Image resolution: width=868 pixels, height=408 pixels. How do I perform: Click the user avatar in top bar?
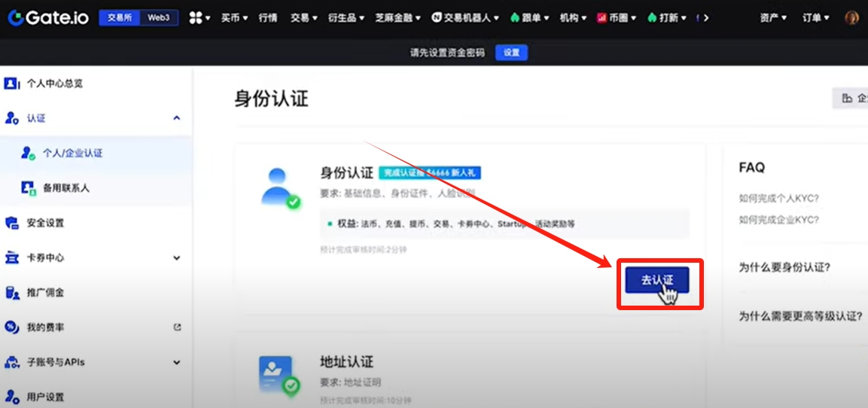[851, 17]
